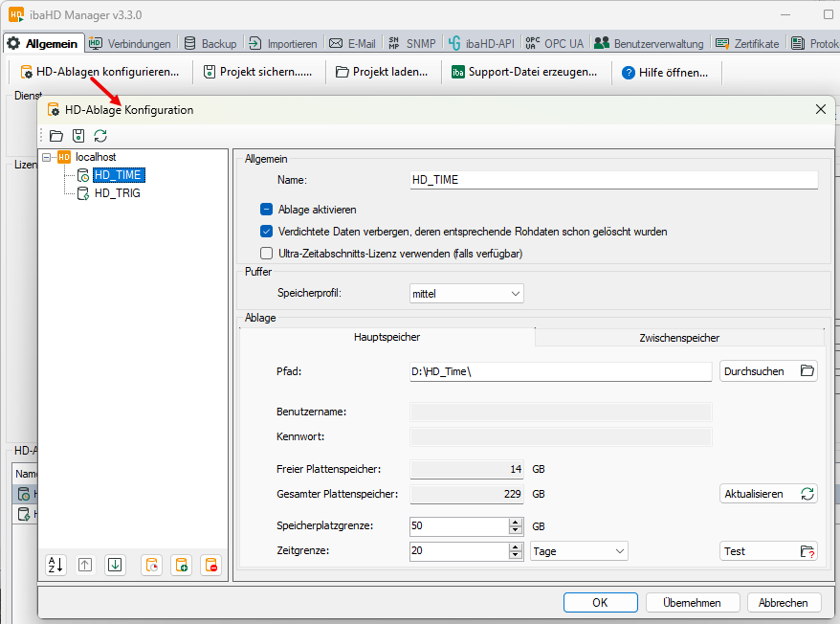This screenshot has height=624, width=840.
Task: Select HD_TRIG in the store tree
Action: click(x=117, y=193)
